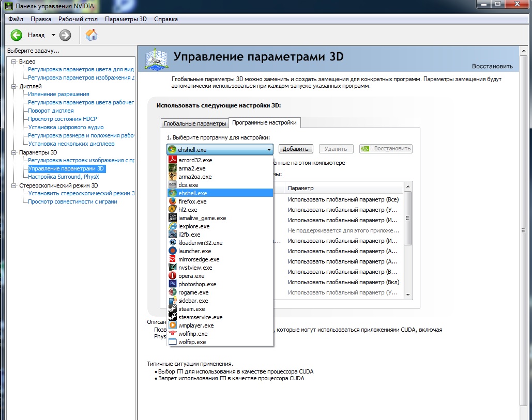Open the Правка menu
The image size is (532, 420).
41,19
